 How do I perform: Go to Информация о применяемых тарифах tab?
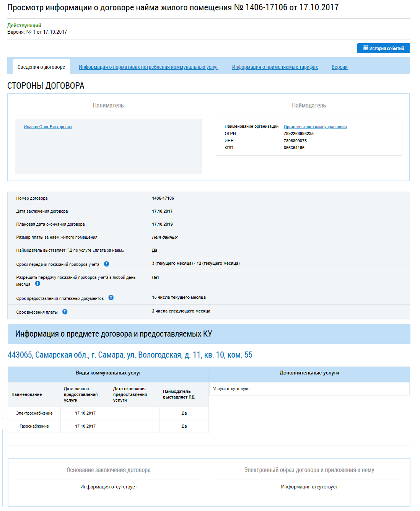[x=275, y=67]
